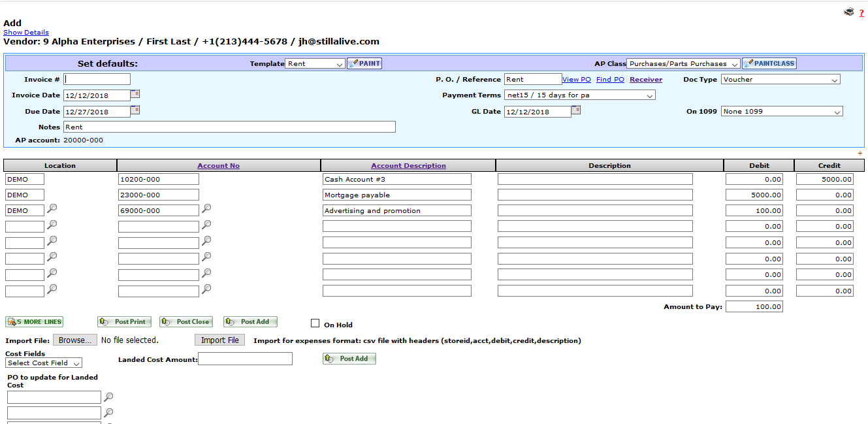Sort by the Account No column header
Screen dimensions: 868x424
pos(218,166)
